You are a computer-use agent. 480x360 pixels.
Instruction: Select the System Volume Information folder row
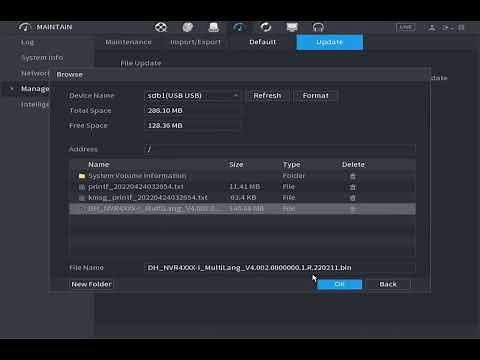pos(242,176)
